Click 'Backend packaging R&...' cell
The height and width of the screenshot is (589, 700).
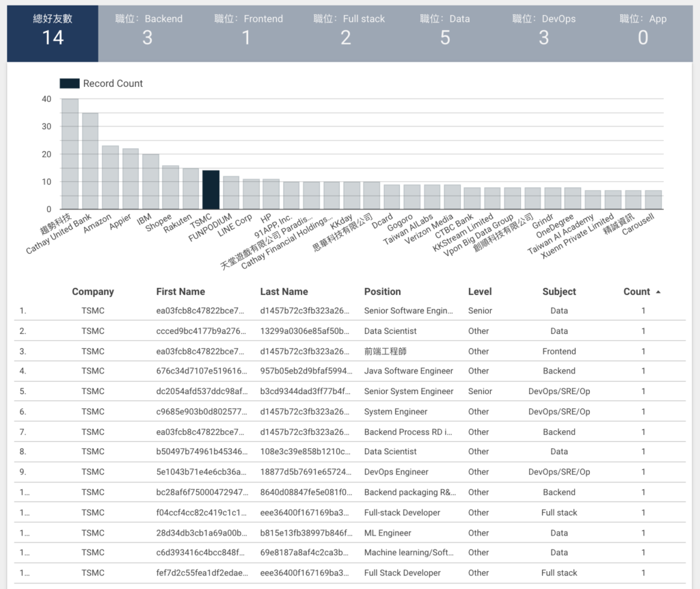pyautogui.click(x=410, y=492)
